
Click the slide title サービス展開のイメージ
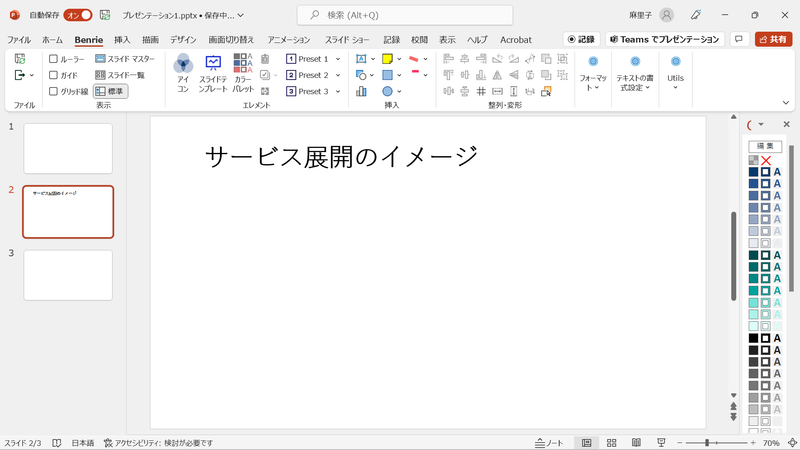click(x=341, y=156)
